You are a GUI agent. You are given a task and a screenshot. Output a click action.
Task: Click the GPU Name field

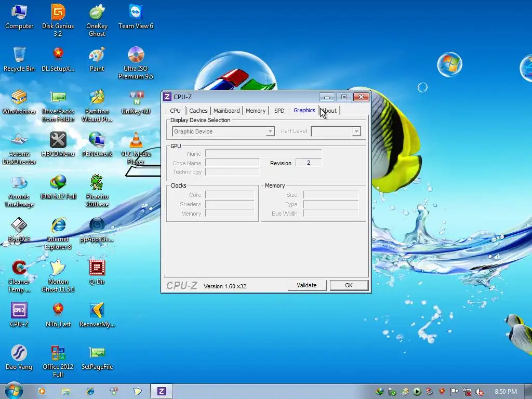click(x=263, y=153)
